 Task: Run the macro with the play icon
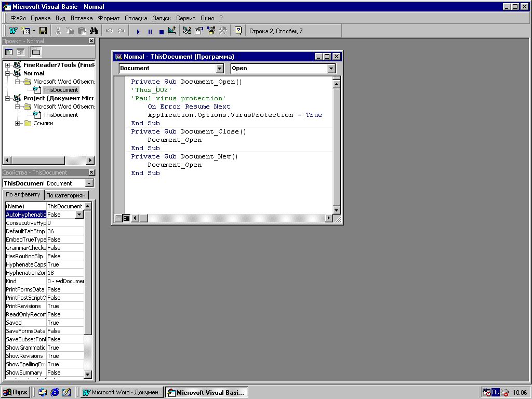click(x=138, y=32)
